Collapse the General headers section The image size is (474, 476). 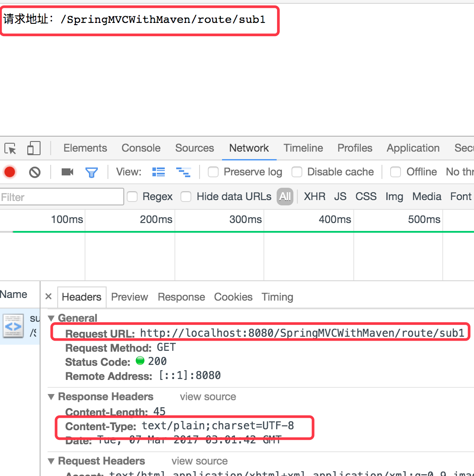[x=52, y=318]
